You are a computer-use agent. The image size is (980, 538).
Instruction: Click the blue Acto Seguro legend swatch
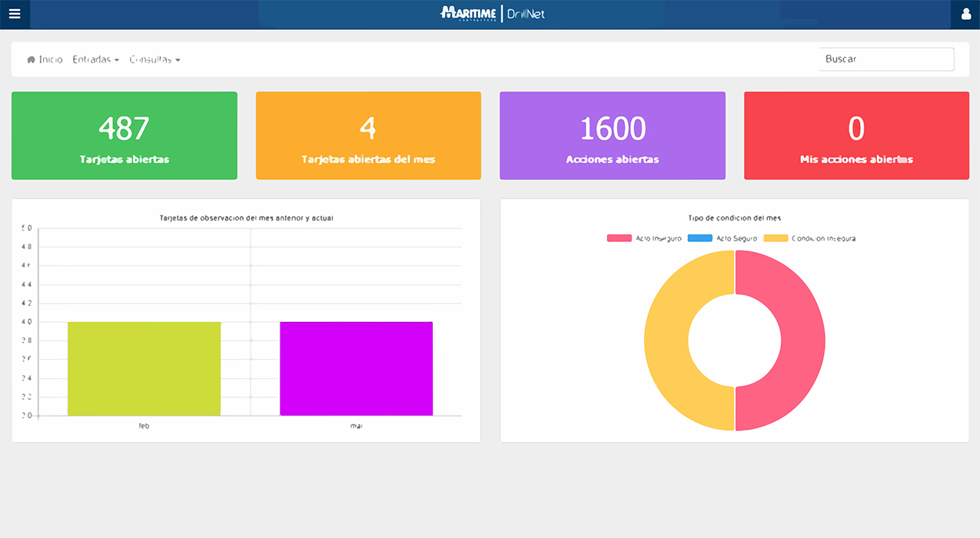699,238
